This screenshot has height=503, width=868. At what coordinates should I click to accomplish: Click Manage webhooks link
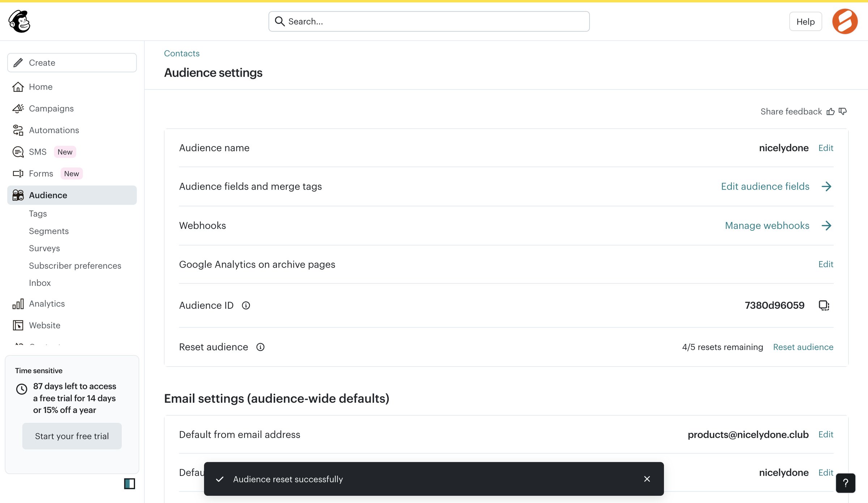point(767,226)
